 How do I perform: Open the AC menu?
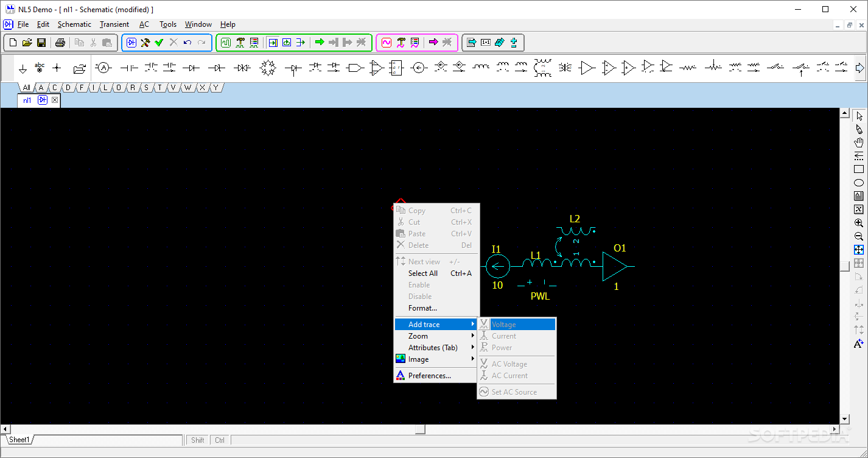tap(144, 24)
